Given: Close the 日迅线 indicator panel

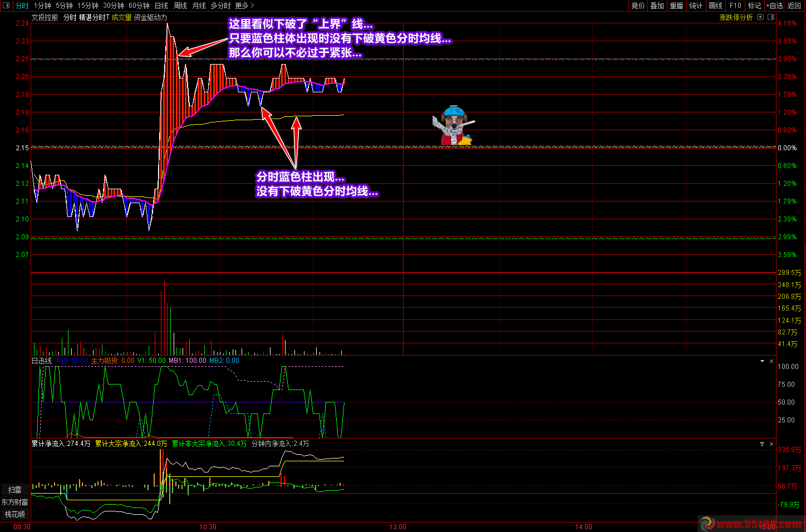Looking at the screenshot, I should pyautogui.click(x=771, y=361).
